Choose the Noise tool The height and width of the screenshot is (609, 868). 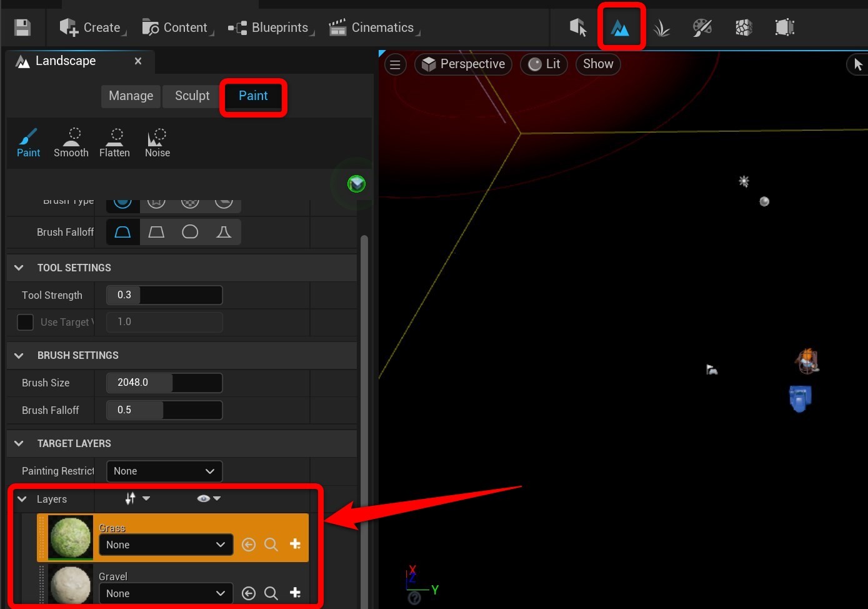pos(157,143)
